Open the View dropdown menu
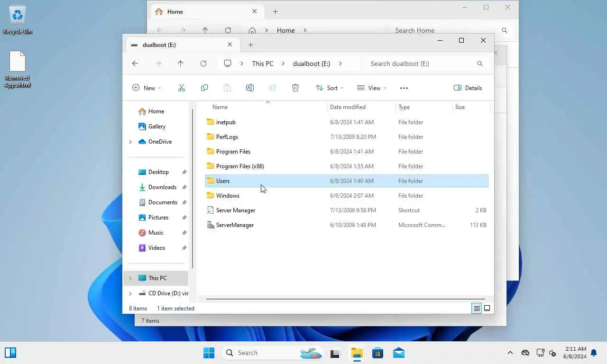This screenshot has width=607, height=364. click(x=372, y=88)
